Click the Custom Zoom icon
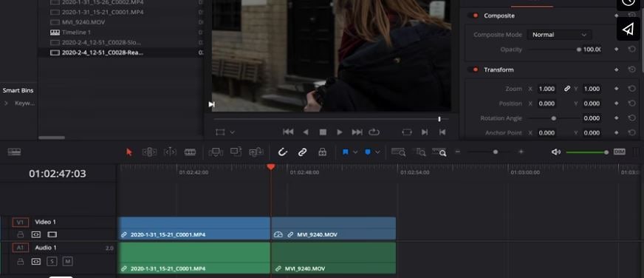Screen dimensions: 644x278 click(439, 152)
